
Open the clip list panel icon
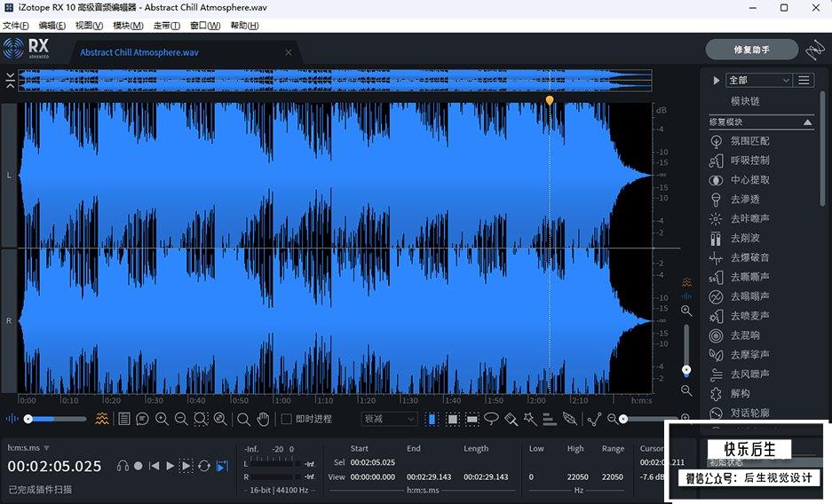(x=123, y=419)
